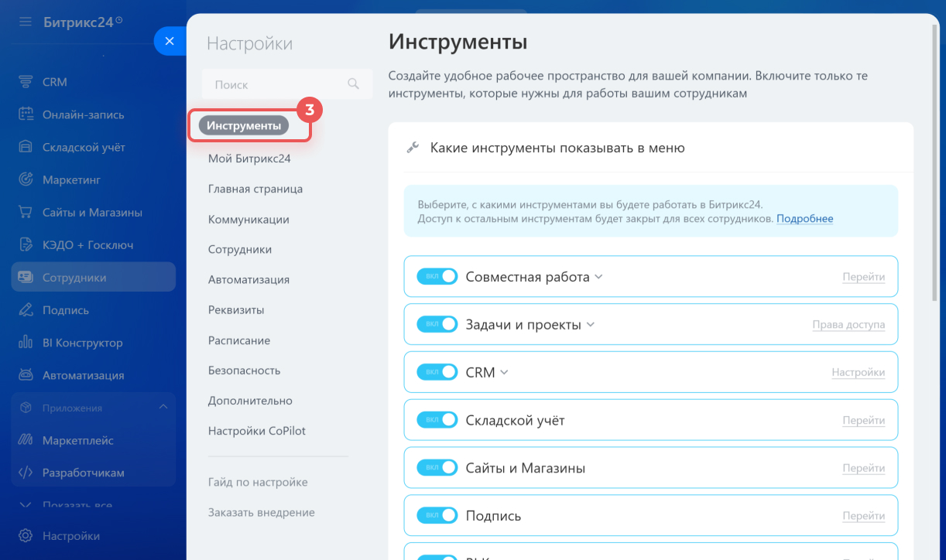The height and width of the screenshot is (560, 946).
Task: Click Перейти link for Подпись
Action: (x=864, y=516)
